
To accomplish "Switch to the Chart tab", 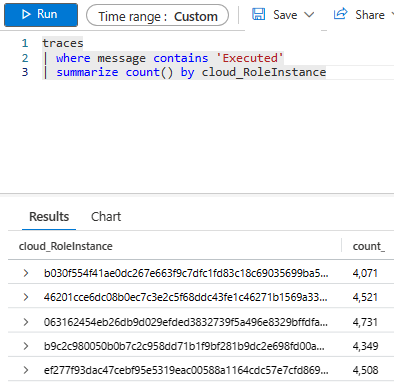I will 106,217.
